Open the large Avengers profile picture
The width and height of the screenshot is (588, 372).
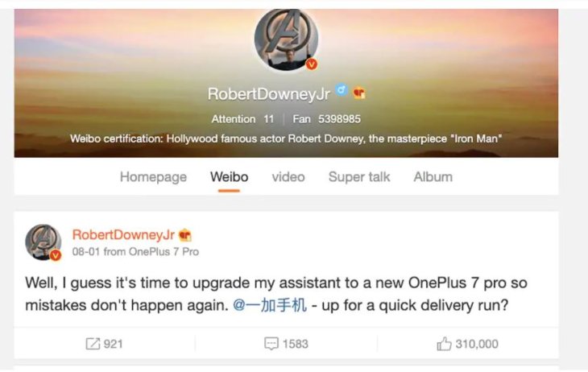(286, 39)
